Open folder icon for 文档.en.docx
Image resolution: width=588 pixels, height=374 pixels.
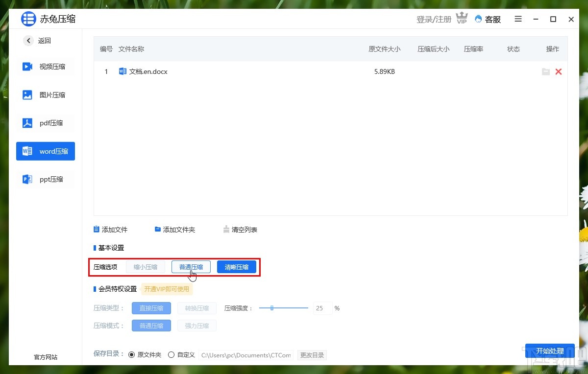coord(546,72)
